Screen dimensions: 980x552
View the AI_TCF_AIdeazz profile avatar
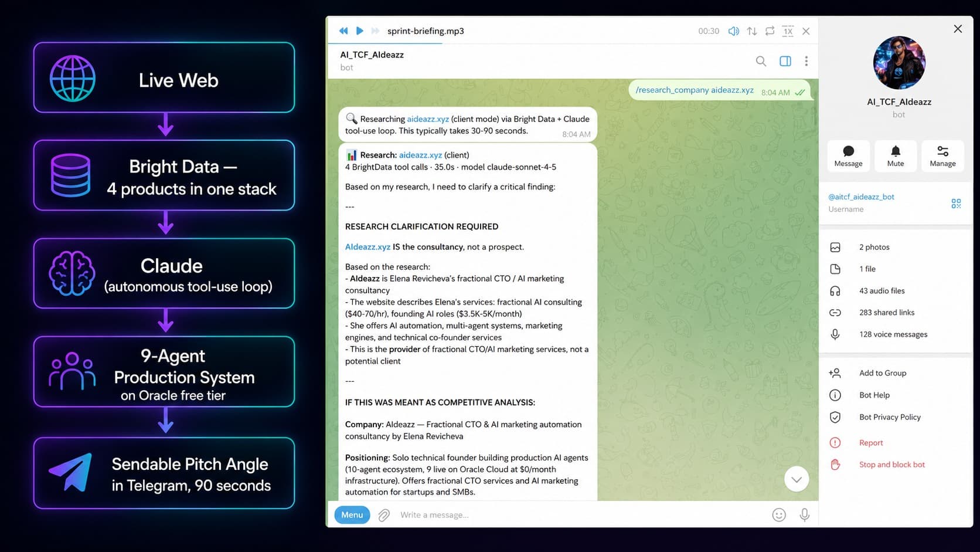pos(899,63)
